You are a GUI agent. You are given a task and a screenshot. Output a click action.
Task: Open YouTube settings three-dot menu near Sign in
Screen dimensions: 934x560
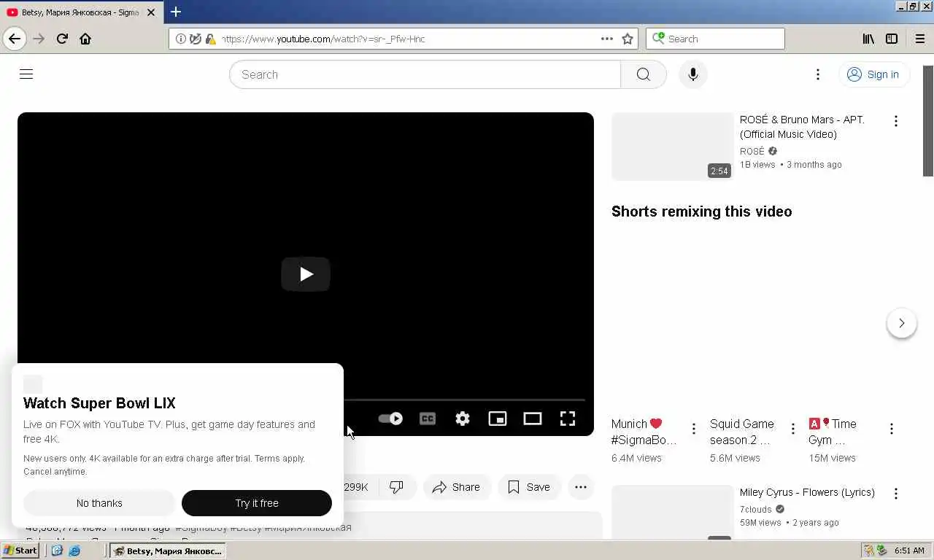[x=818, y=74]
